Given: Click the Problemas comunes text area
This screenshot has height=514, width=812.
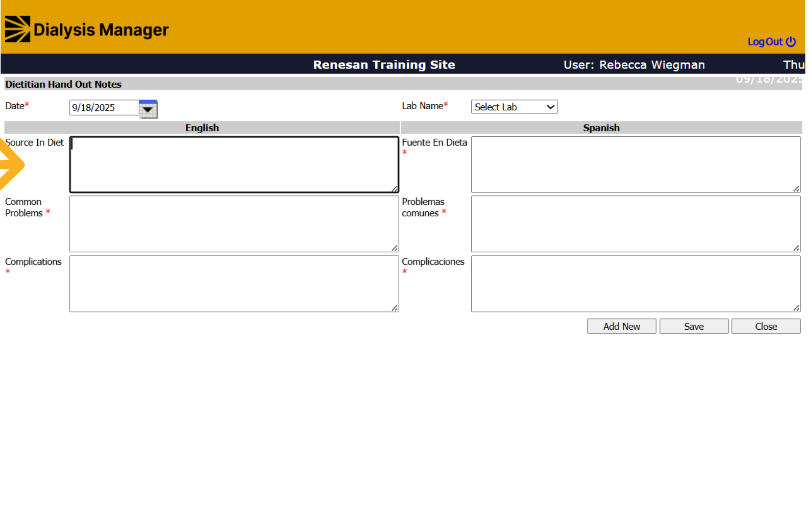Looking at the screenshot, I should click(x=636, y=224).
